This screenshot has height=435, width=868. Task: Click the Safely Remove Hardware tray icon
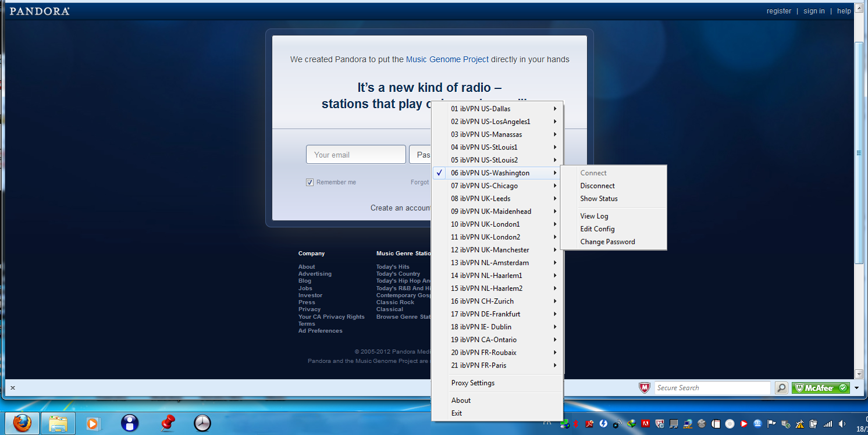pos(785,424)
